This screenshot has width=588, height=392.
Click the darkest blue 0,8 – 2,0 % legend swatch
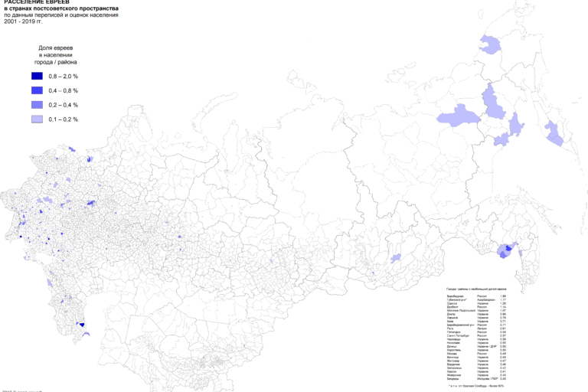[37, 77]
